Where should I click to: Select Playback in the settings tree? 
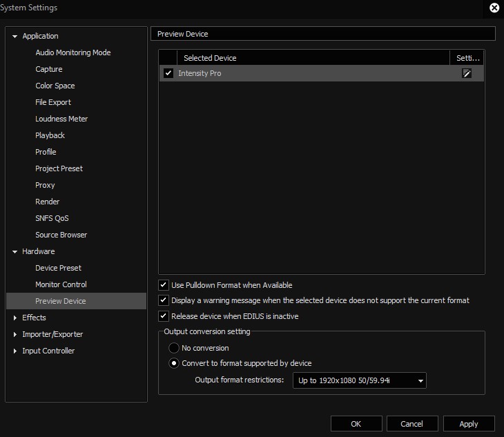[50, 135]
